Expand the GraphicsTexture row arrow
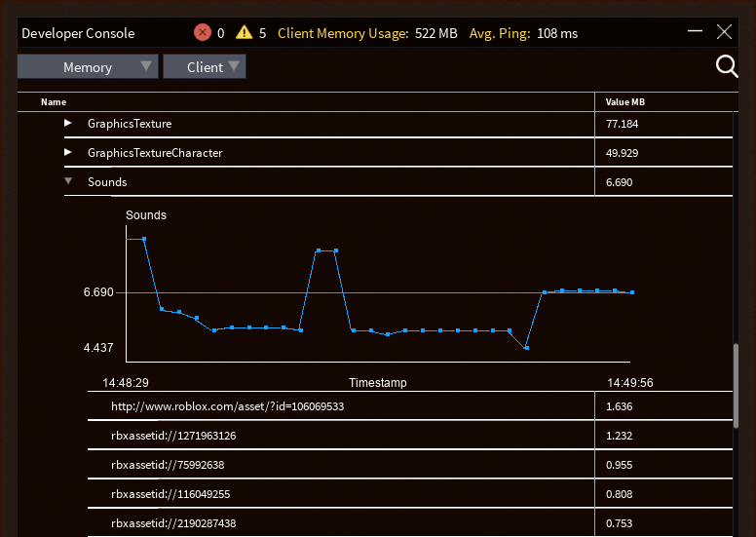The height and width of the screenshot is (537, 756). 68,124
